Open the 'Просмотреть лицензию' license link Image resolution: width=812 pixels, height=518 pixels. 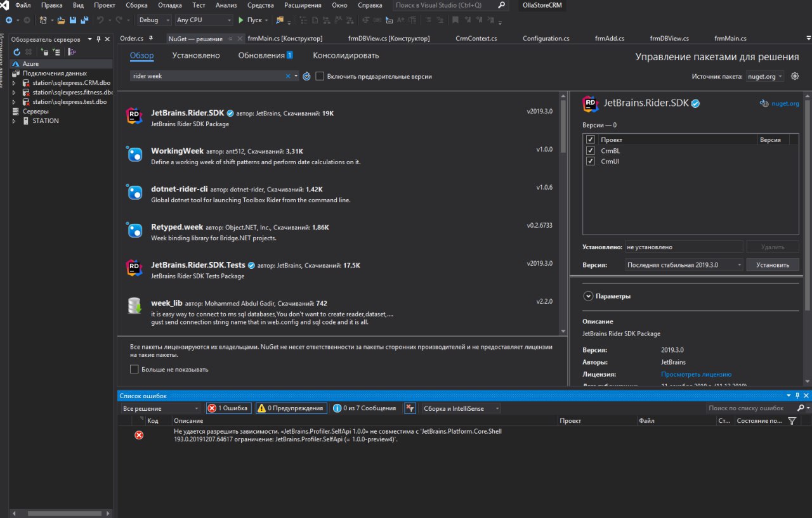pos(696,374)
